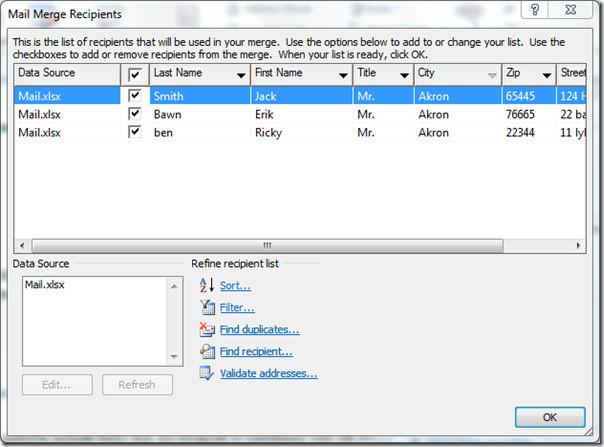Click the zip value 76665
The image size is (604, 447).
click(520, 114)
